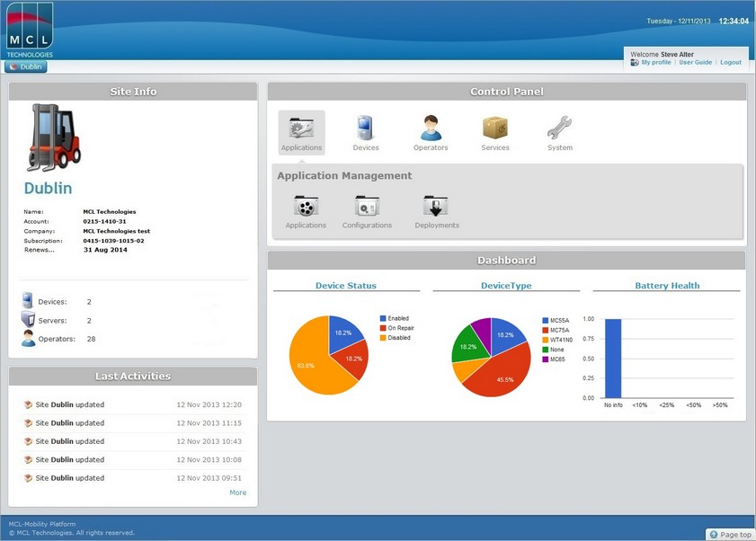This screenshot has width=756, height=541.
Task: Click the activity icon for 09:51 update
Action: pyautogui.click(x=28, y=478)
